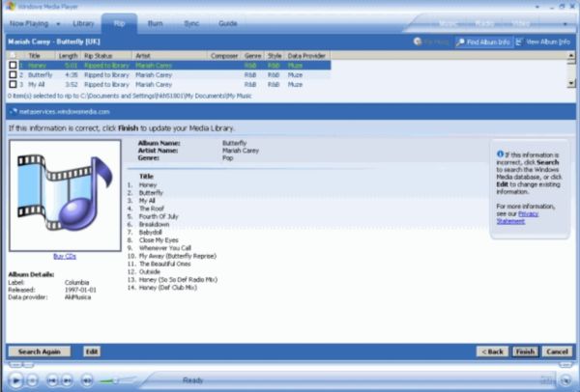Viewport: 580px width, 392px height.
Task: Click "Babydoll" in the track list
Action: pos(150,233)
